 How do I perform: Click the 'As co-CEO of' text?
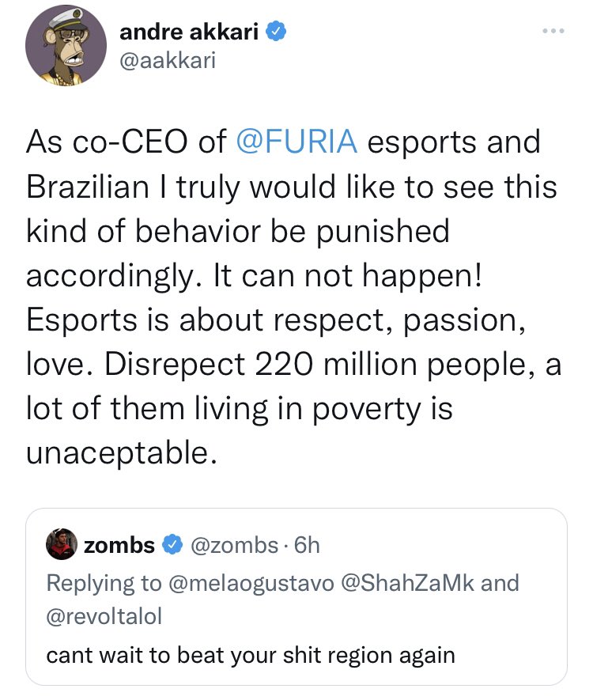(x=127, y=142)
